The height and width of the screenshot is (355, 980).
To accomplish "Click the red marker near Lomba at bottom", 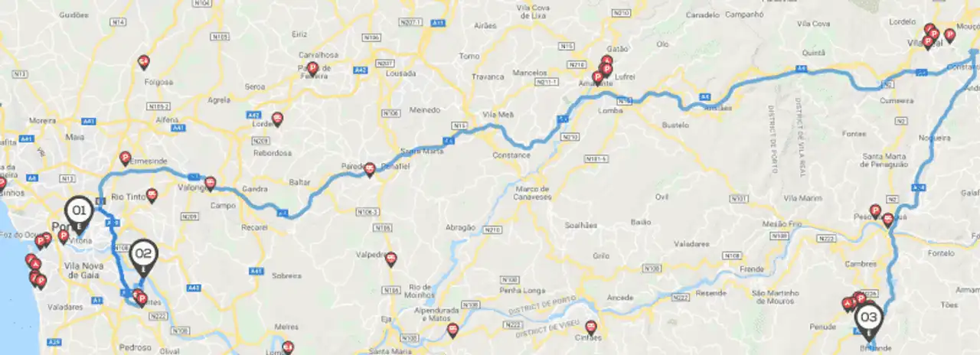I will pyautogui.click(x=288, y=347).
